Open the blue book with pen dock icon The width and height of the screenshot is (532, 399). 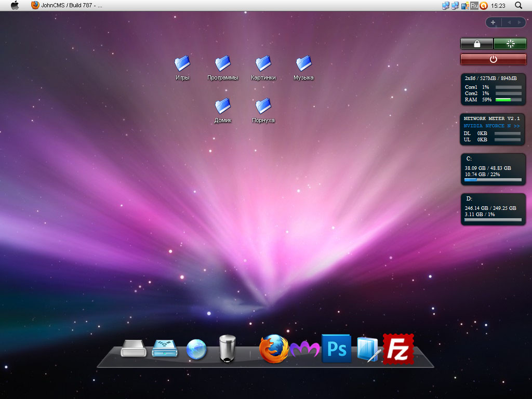(368, 350)
